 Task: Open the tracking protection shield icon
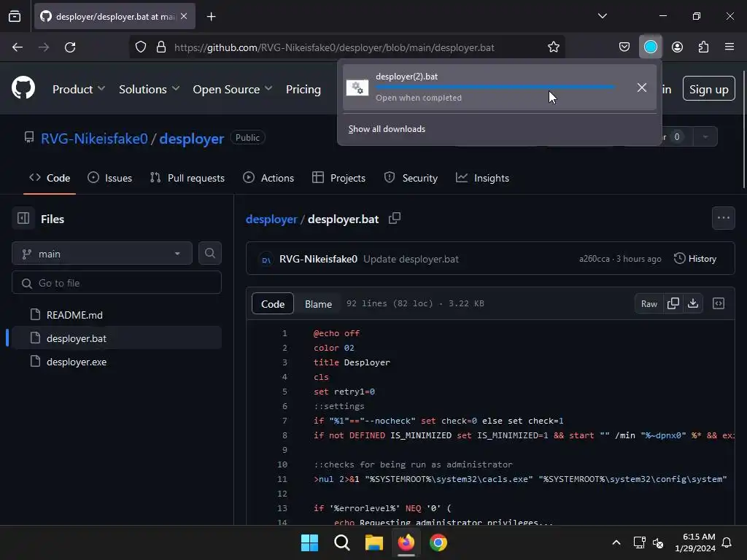point(141,47)
